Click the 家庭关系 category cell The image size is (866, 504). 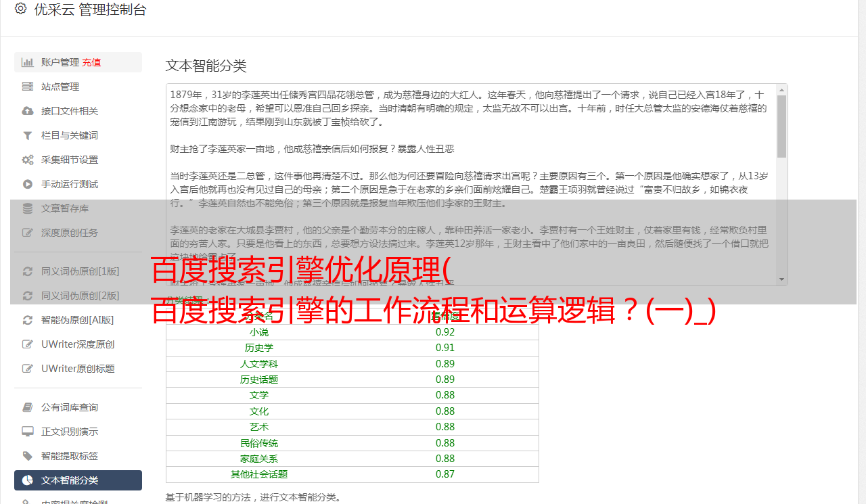259,459
